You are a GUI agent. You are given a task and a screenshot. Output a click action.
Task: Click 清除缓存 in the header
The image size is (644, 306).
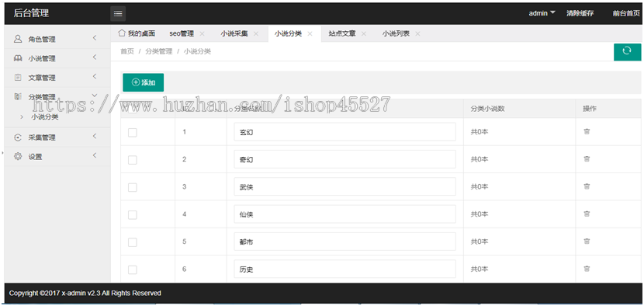click(x=580, y=13)
